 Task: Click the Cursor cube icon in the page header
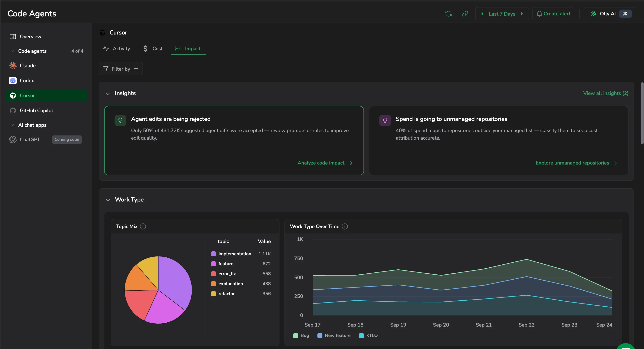[102, 33]
